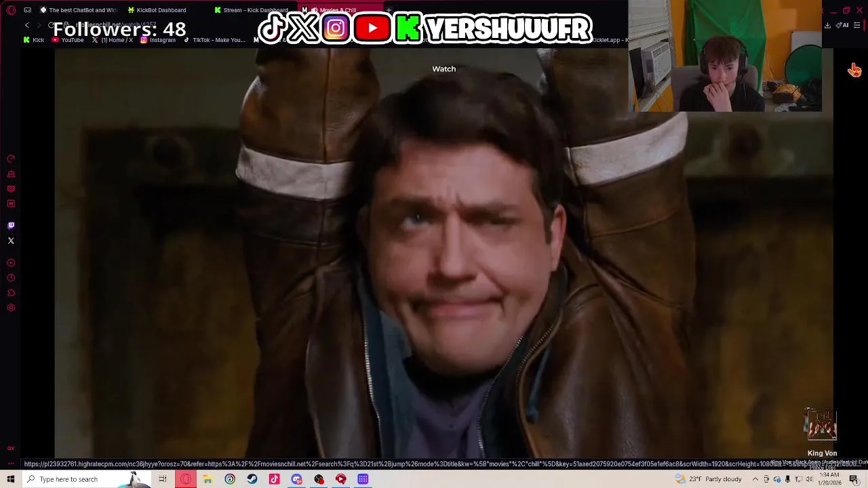This screenshot has width=868, height=488.
Task: Open the browser downloads icon
Action: 827,25
